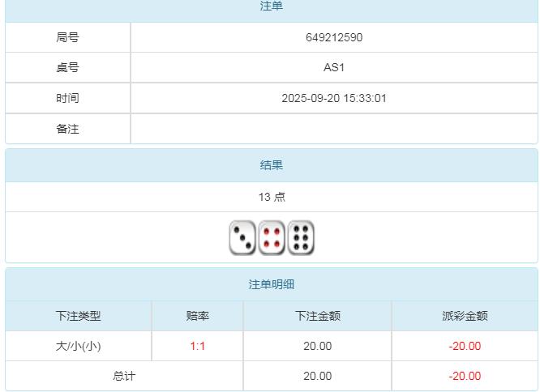Click the 赔率 column header

198,316
